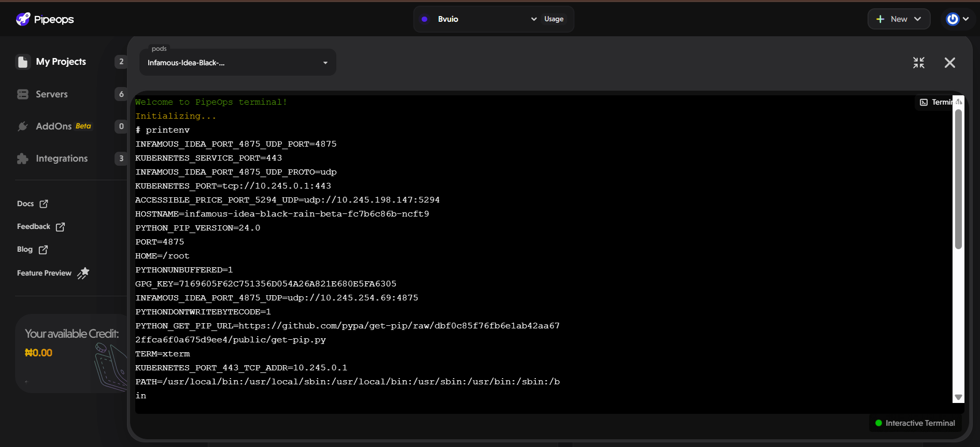The width and height of the screenshot is (980, 447).
Task: Click the HOME=/root terminal line
Action: pos(162,256)
